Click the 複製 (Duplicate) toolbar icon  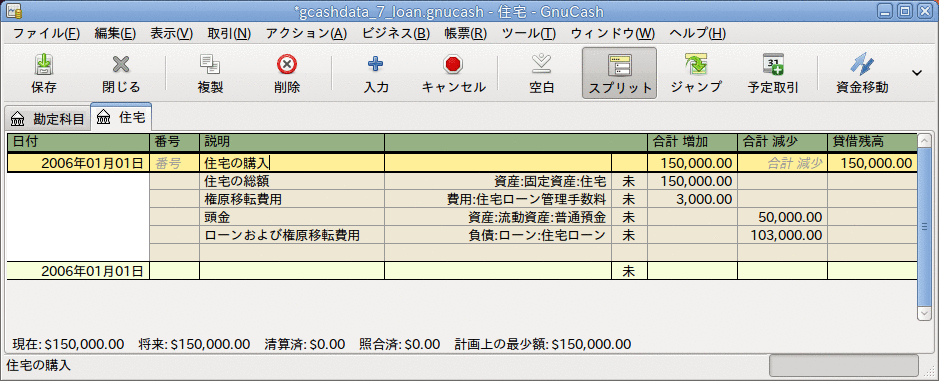coord(210,64)
